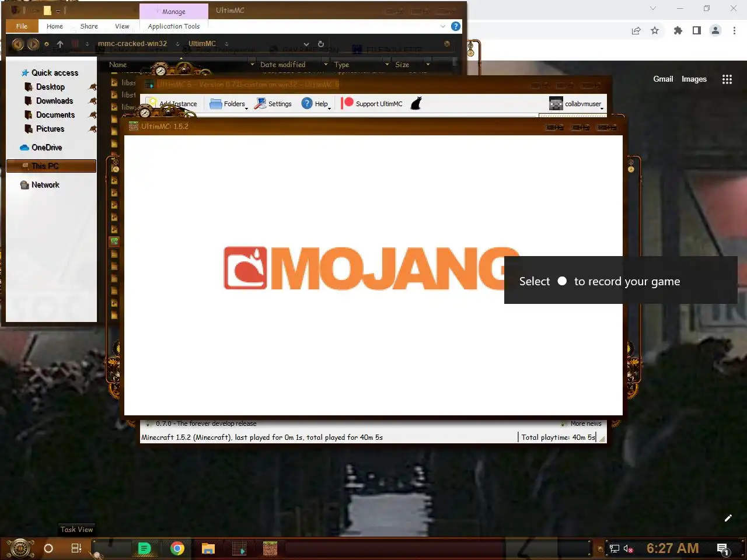Screen dimensions: 747x560
Task: Click the record dot in the game bar popup
Action: pyautogui.click(x=562, y=281)
